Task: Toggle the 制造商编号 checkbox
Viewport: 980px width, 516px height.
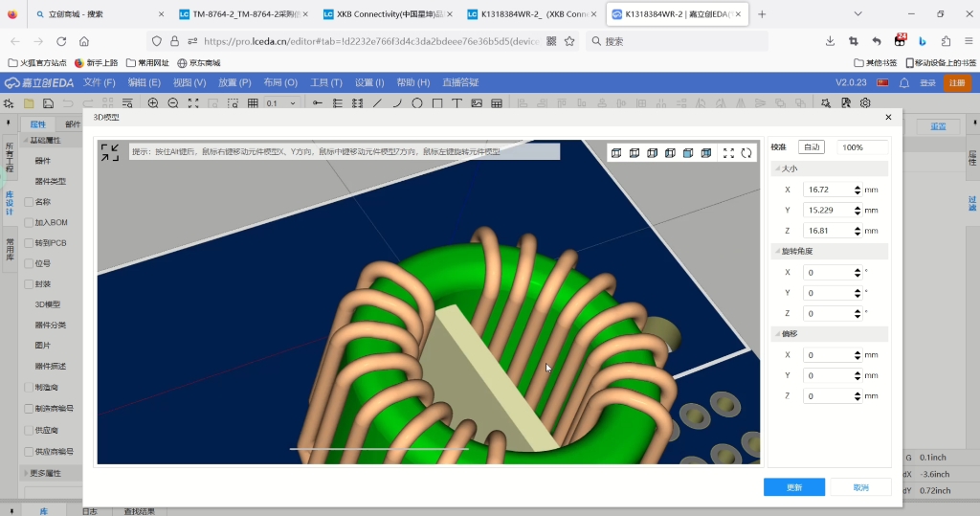Action: 29,409
